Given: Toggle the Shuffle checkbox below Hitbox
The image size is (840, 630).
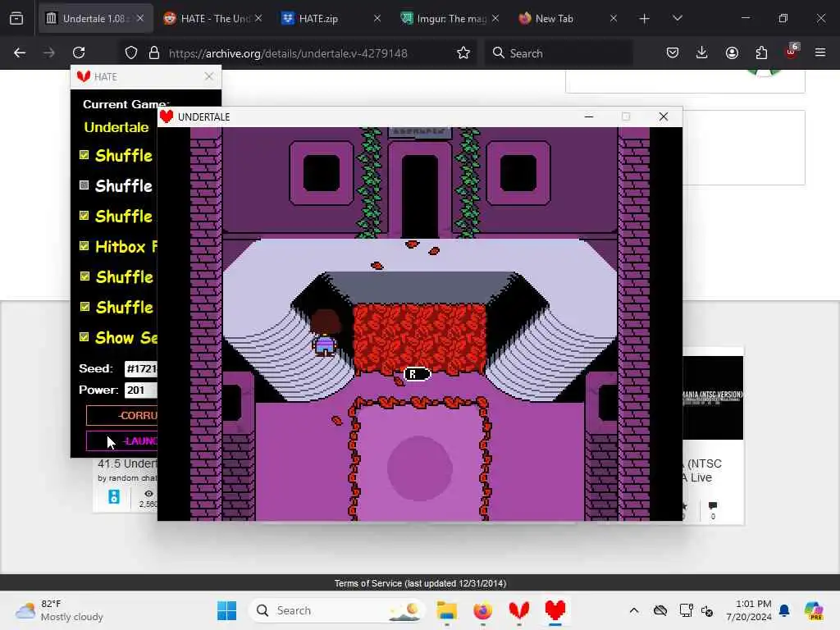Looking at the screenshot, I should (84, 276).
